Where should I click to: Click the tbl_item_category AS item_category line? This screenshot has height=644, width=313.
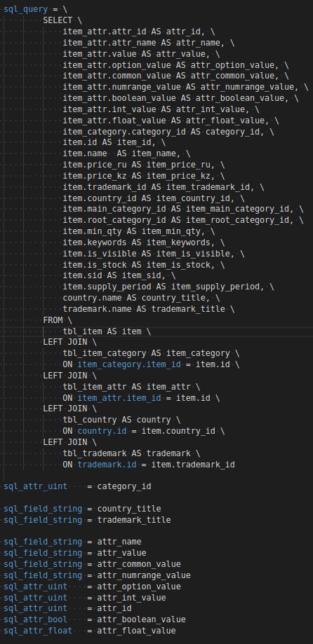(x=151, y=352)
